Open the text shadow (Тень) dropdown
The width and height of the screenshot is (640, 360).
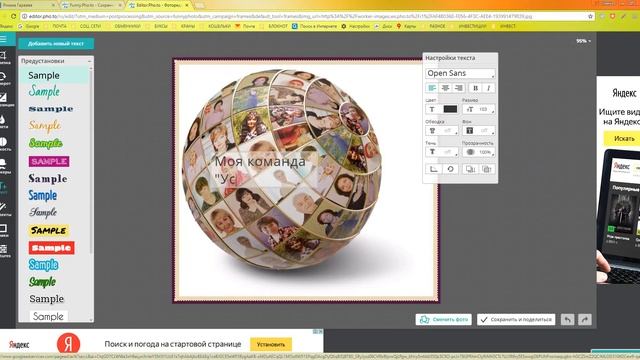click(x=442, y=152)
